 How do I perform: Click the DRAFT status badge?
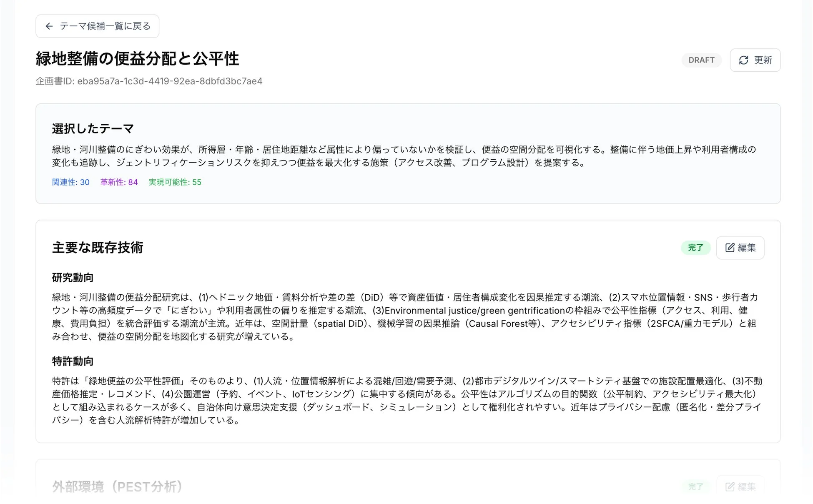pos(702,60)
